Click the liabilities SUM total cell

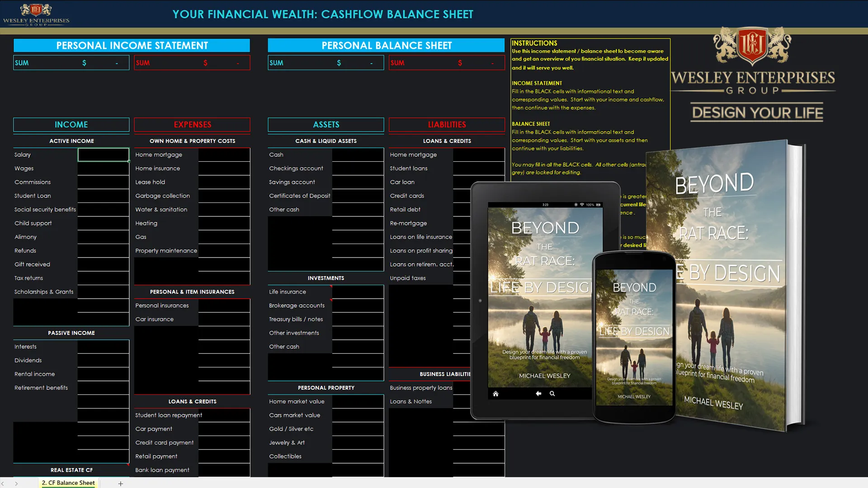(447, 63)
